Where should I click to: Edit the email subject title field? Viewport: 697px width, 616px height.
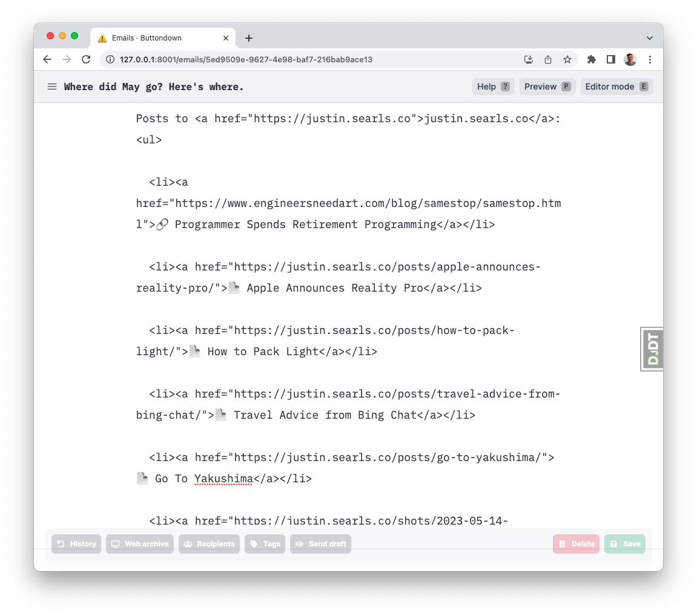pos(154,87)
